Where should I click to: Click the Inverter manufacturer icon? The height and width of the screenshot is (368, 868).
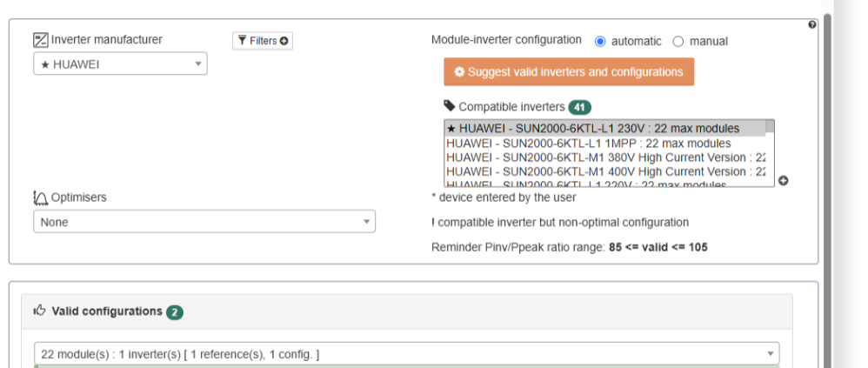pos(41,40)
